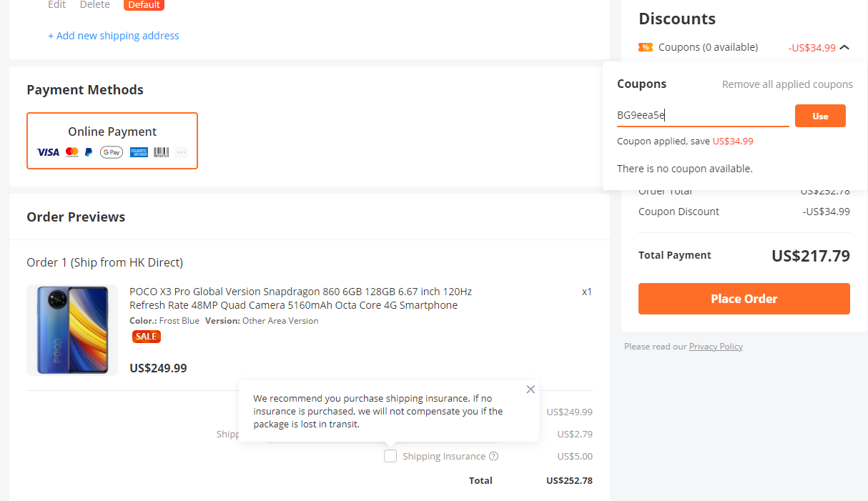Open shipping insurance help question icon

click(493, 457)
